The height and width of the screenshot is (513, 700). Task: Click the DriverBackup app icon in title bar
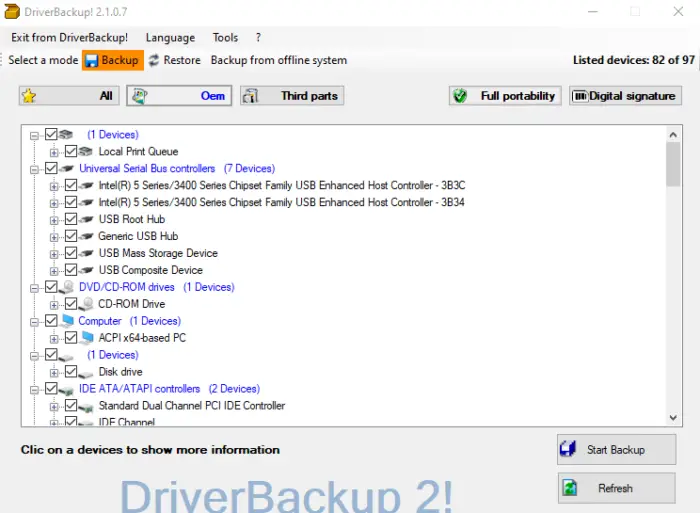pyautogui.click(x=12, y=11)
